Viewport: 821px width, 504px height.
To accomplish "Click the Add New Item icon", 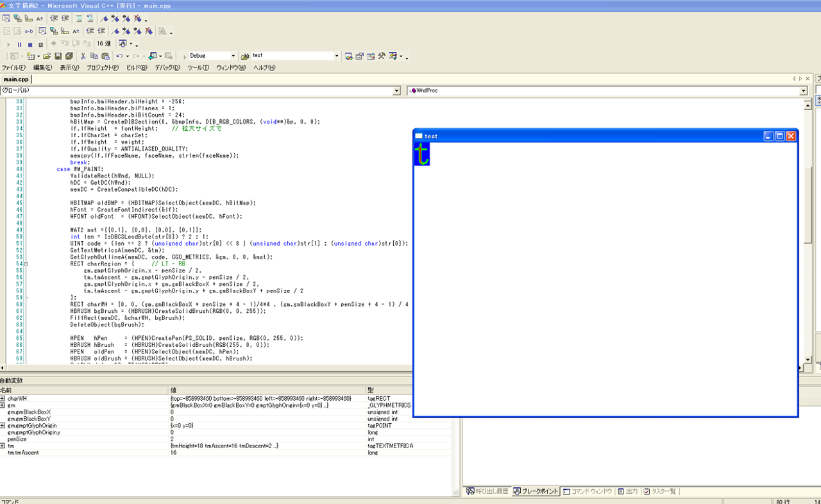I will click(x=30, y=56).
